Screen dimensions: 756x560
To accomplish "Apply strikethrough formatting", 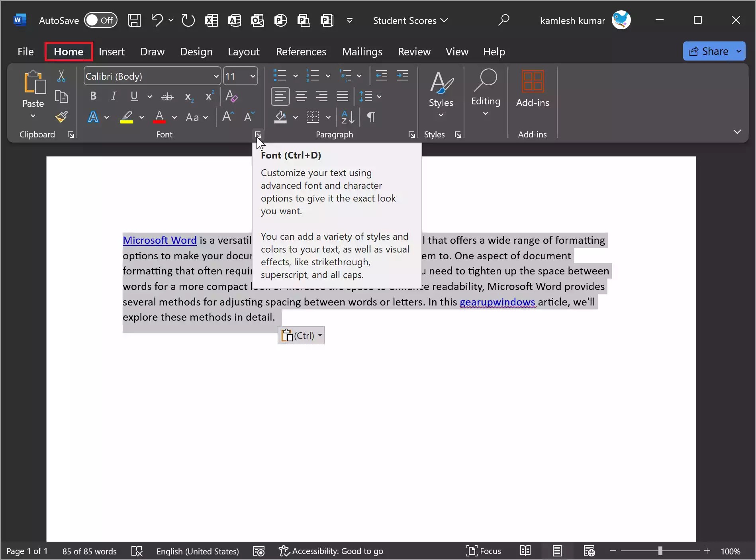I will coord(167,96).
